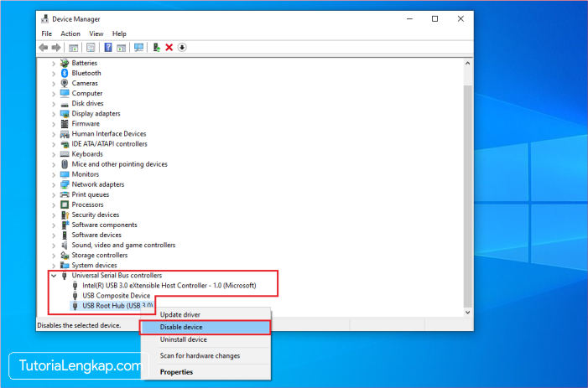The image size is (588, 388).
Task: Click the 'Storage controllers' label
Action: (x=99, y=255)
